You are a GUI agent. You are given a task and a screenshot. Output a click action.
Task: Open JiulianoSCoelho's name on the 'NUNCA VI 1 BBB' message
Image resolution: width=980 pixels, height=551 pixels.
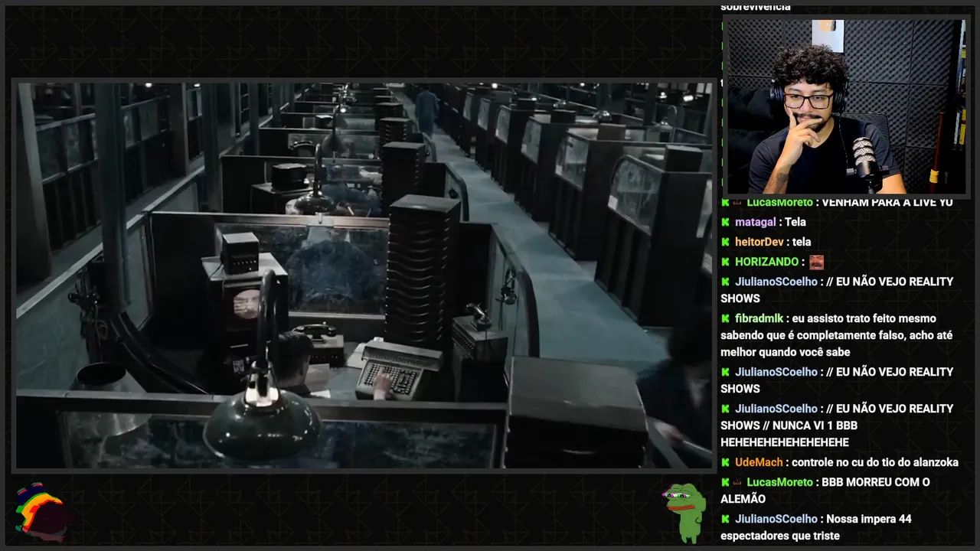tap(776, 409)
